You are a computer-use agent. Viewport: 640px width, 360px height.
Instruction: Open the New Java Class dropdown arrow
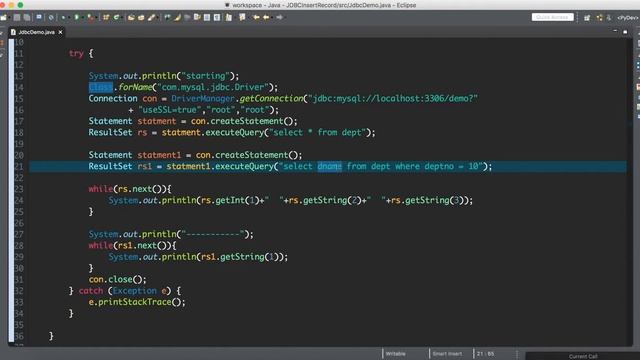122,18
